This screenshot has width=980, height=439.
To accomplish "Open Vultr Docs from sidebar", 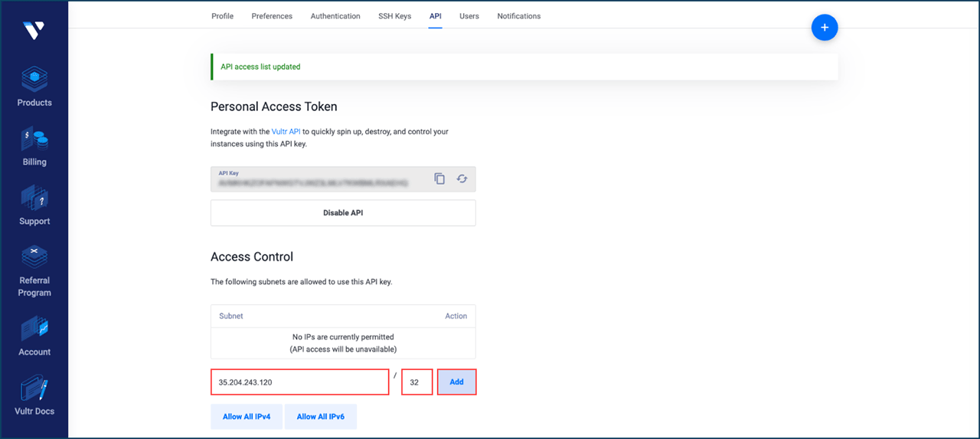I will (x=34, y=388).
